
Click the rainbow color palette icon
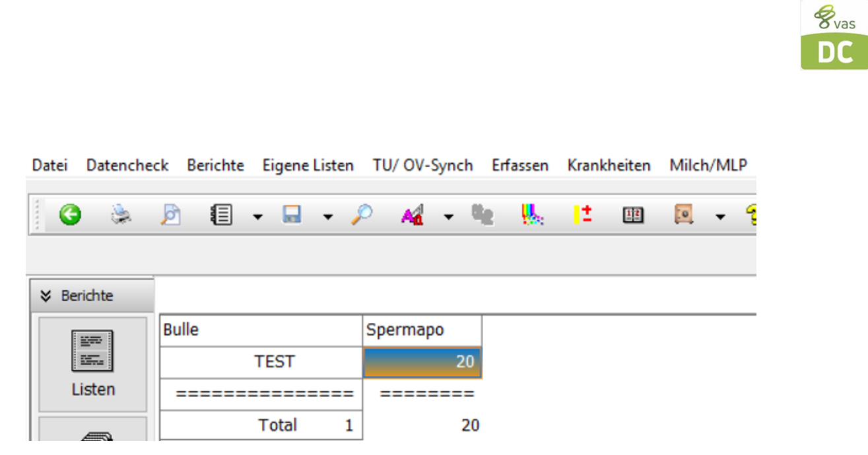tap(532, 215)
